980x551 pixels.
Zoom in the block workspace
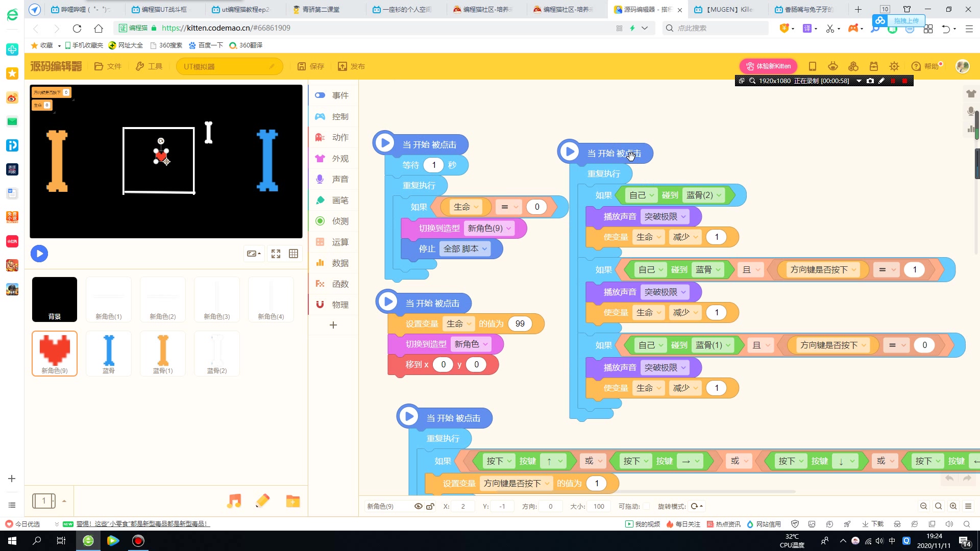pos(953,506)
